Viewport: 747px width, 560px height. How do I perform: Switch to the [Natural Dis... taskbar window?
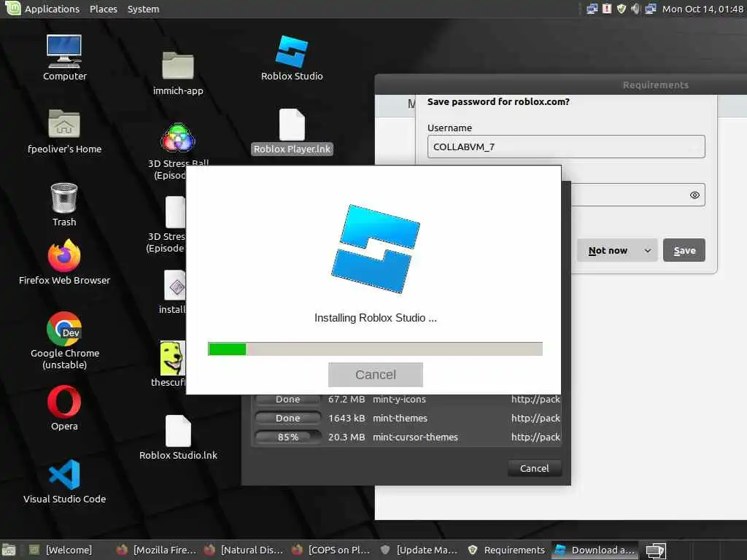click(x=244, y=551)
